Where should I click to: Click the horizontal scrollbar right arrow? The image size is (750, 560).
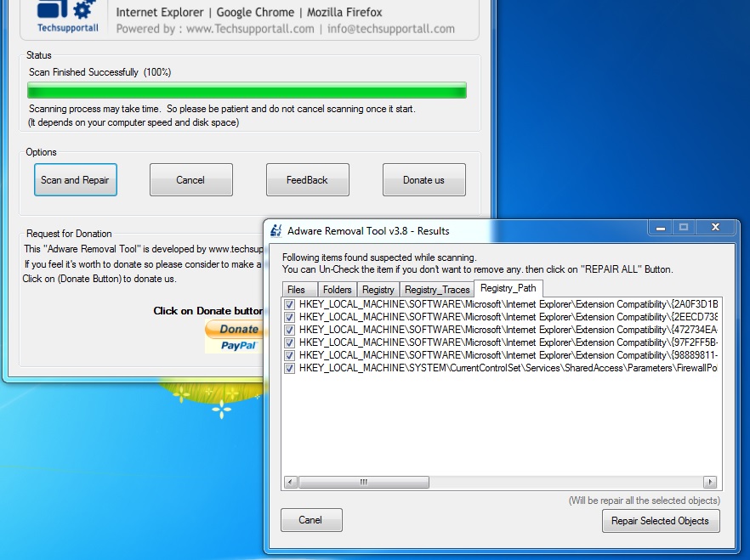click(710, 482)
